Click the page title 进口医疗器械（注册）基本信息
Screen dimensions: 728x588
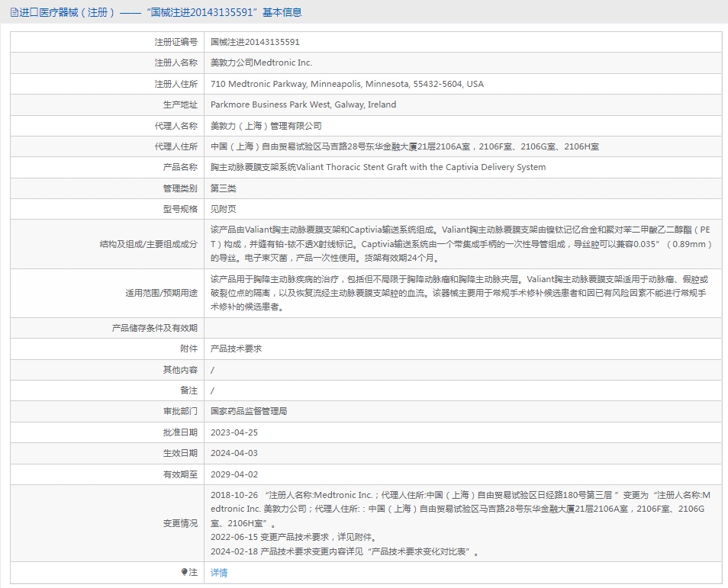pos(161,12)
